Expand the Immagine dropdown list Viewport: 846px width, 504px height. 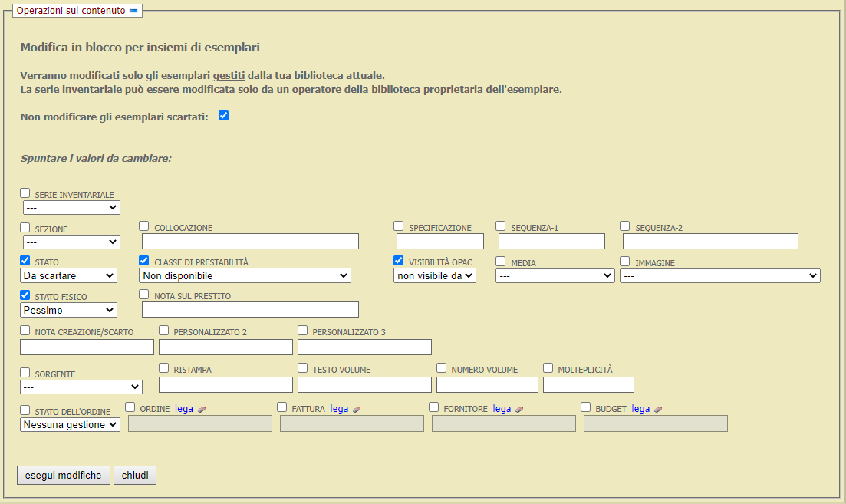point(719,275)
